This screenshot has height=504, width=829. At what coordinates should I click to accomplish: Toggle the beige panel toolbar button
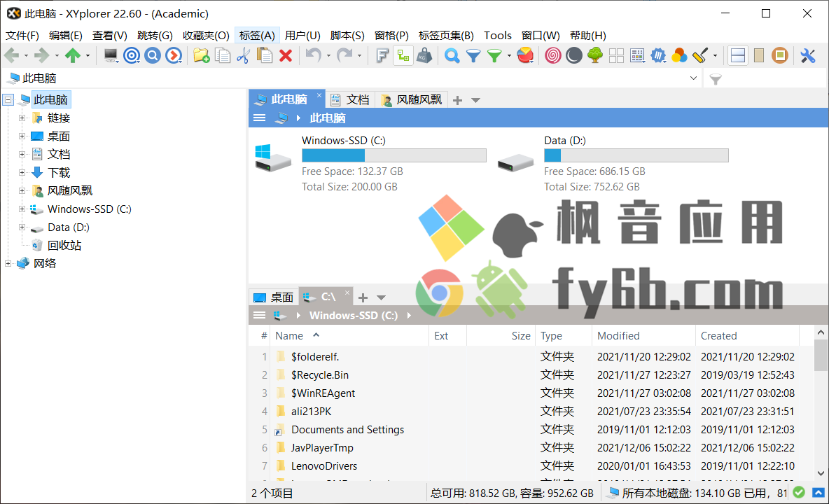[759, 55]
